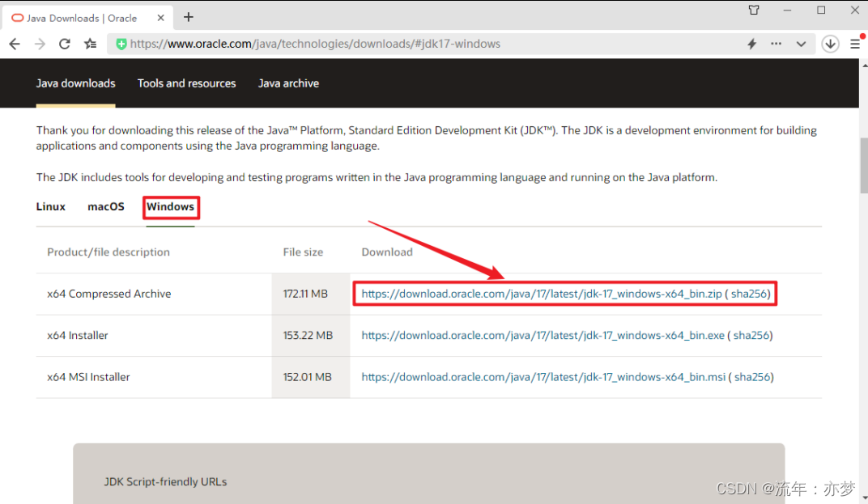Click the scrollbar up arrow
The image size is (868, 504).
pos(864,66)
